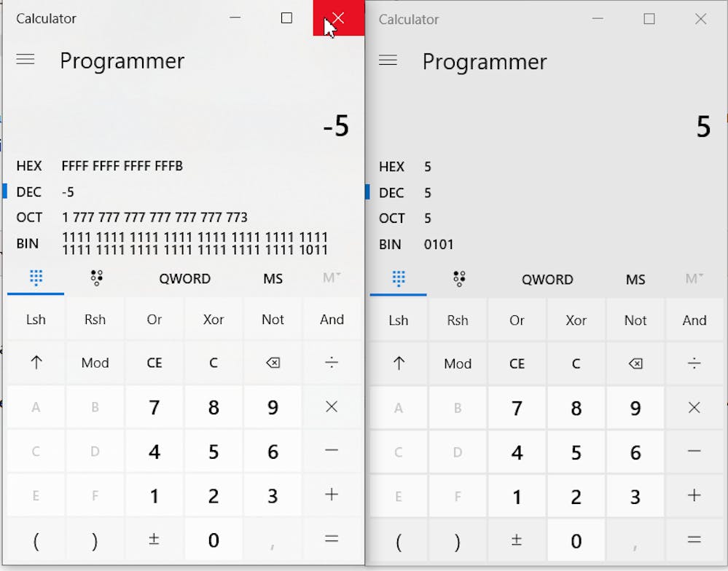Open the hamburger navigation menu in left calculator
Image resolution: width=728 pixels, height=571 pixels.
pyautogui.click(x=26, y=60)
